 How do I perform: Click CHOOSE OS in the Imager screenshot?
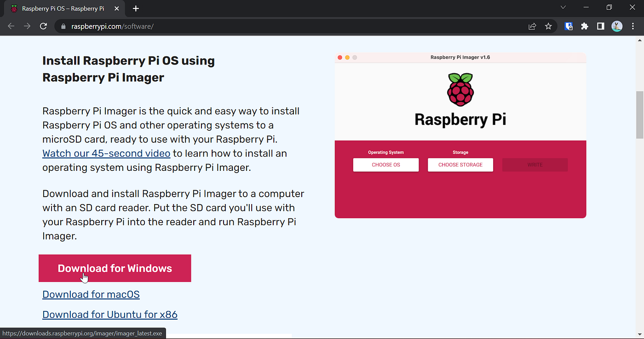point(386,165)
